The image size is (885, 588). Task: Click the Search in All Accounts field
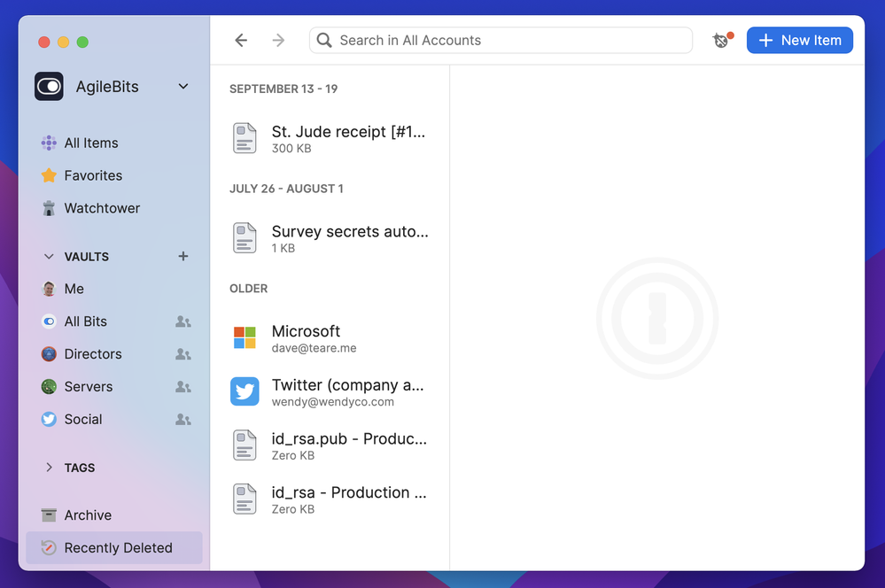[x=501, y=41]
